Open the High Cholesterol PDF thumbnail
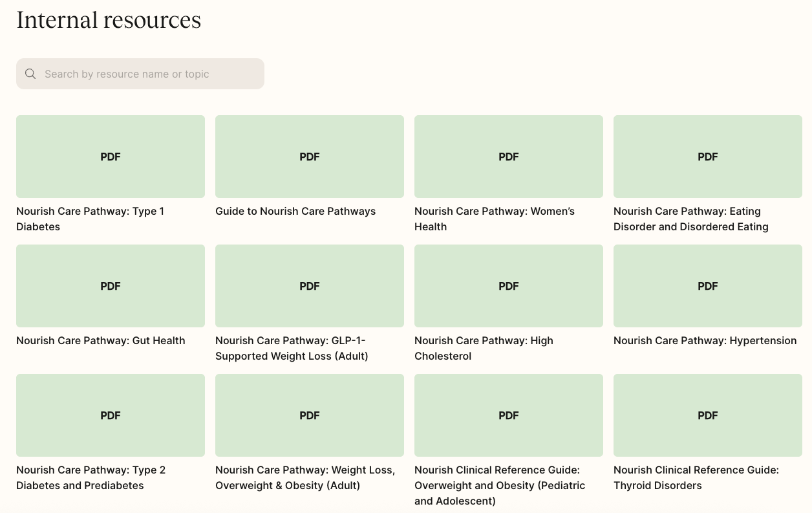Viewport: 812px width, 513px height. (509, 286)
